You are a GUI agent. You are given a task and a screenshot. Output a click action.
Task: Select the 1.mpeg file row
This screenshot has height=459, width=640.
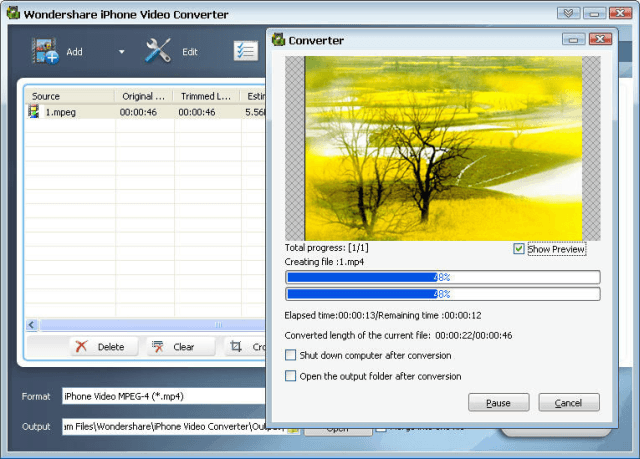[145, 112]
